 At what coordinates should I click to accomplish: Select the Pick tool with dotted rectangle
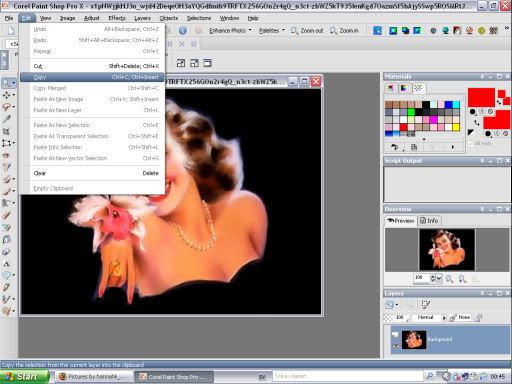click(x=6, y=143)
